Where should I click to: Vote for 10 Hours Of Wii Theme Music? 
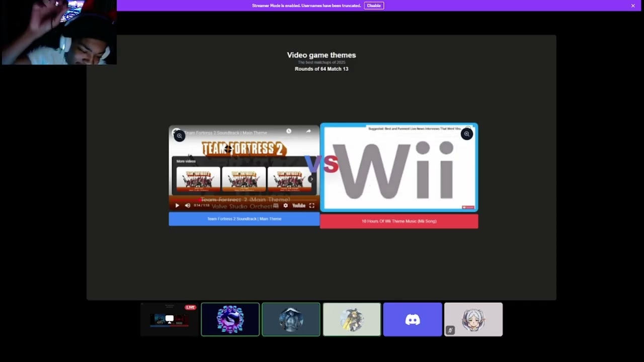tap(399, 221)
